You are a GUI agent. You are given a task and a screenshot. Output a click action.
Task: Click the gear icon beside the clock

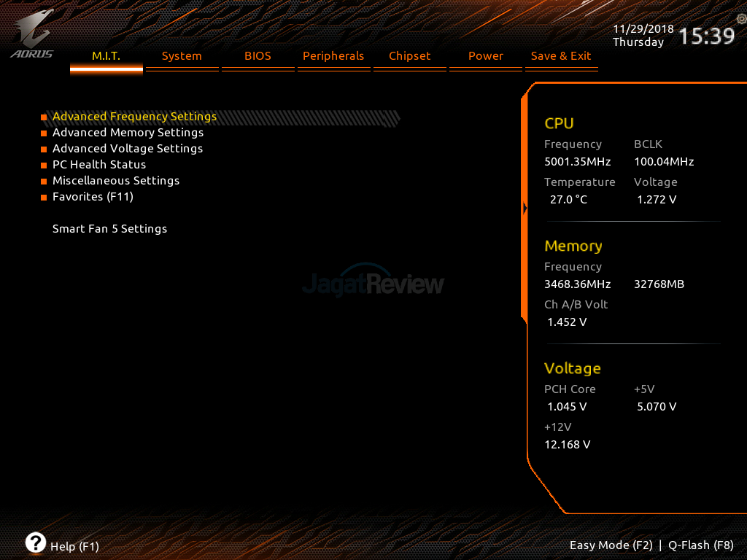(741, 19)
